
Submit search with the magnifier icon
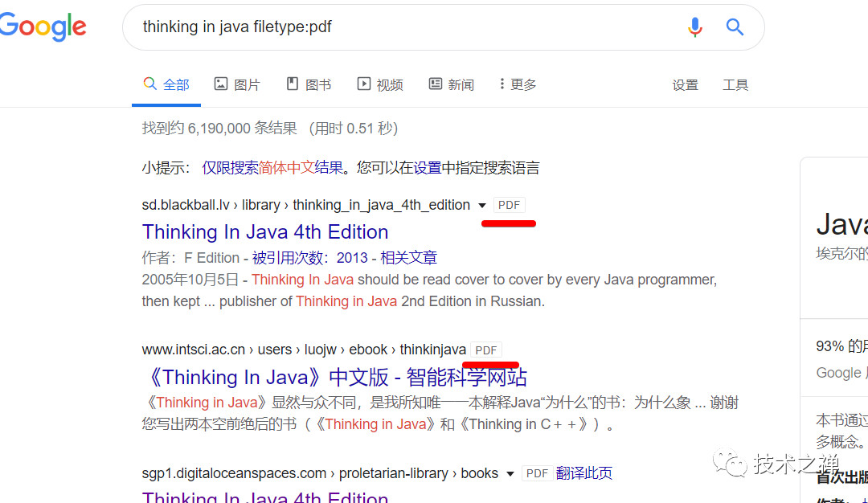(735, 27)
